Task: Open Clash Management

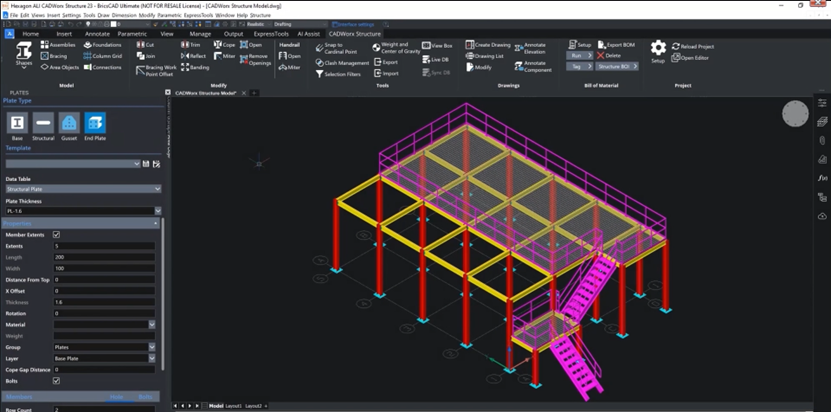Action: click(x=342, y=63)
